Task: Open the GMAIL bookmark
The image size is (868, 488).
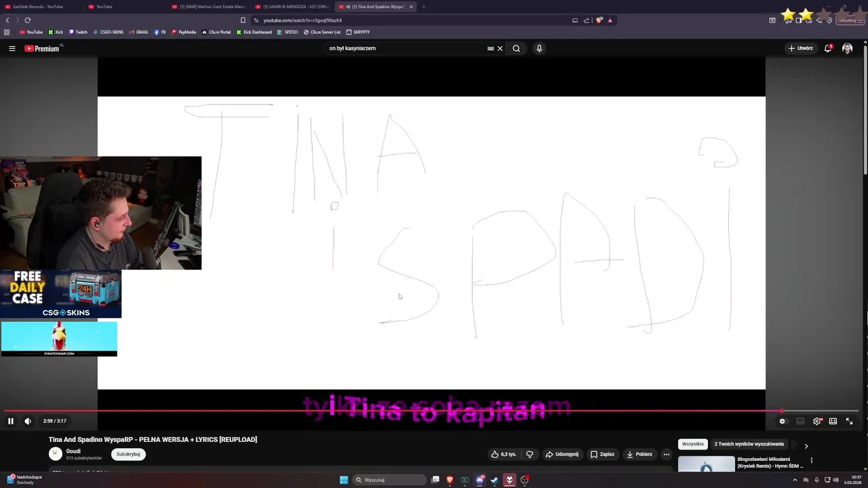Action: click(x=139, y=32)
